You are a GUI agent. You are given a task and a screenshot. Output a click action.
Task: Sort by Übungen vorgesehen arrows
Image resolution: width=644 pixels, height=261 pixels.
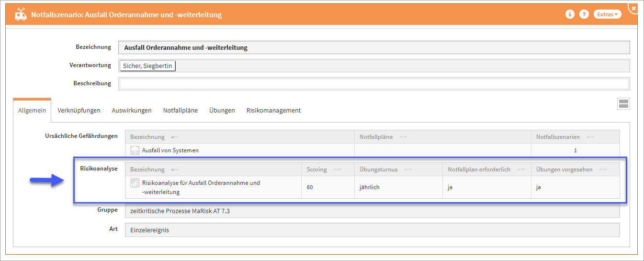tap(603, 170)
